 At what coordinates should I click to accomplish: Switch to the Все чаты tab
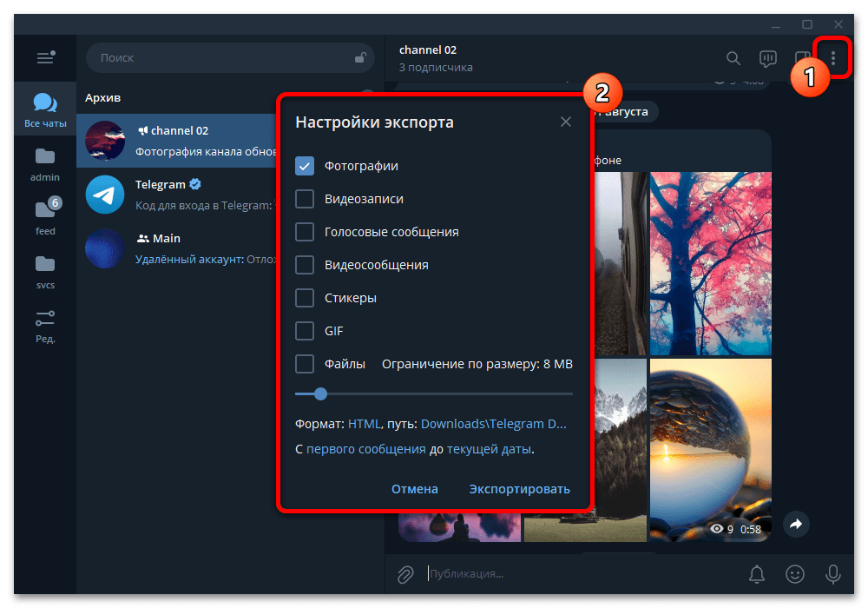pyautogui.click(x=44, y=106)
